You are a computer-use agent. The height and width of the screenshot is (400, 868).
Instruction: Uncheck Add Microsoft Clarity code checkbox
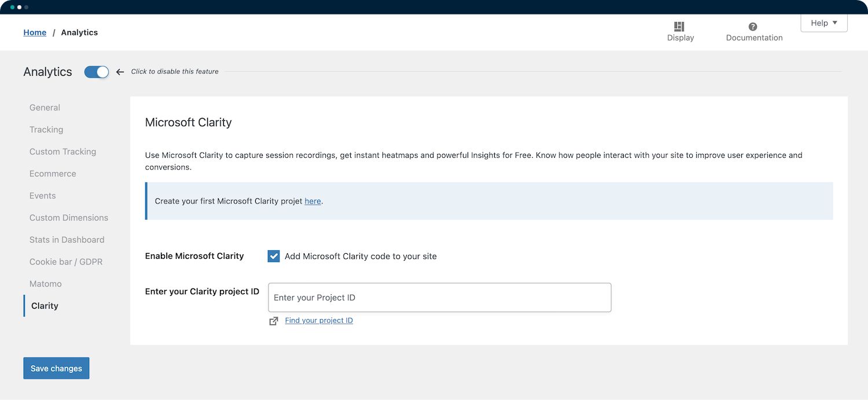point(274,256)
